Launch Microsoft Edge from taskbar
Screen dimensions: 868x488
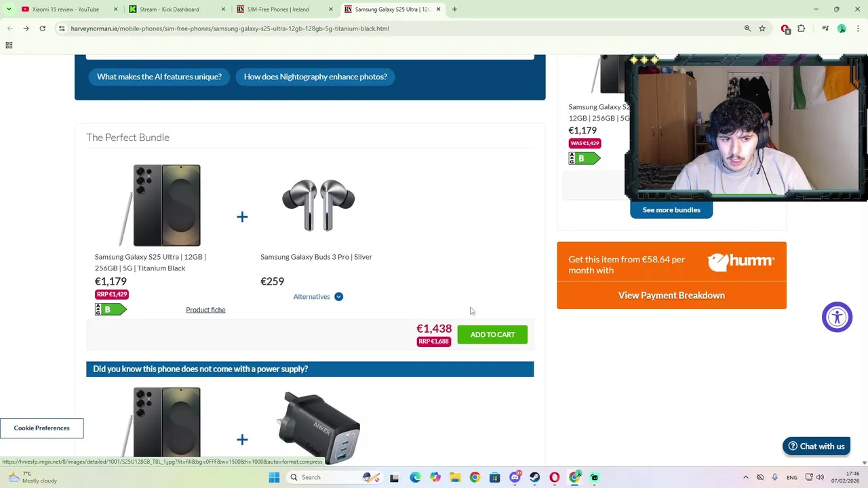[x=415, y=477]
